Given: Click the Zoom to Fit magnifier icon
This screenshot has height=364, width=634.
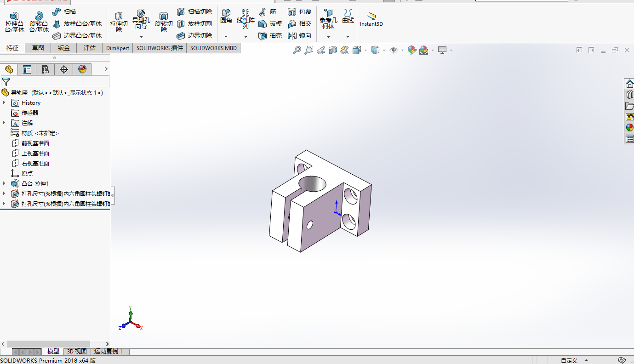Looking at the screenshot, I should (x=297, y=50).
